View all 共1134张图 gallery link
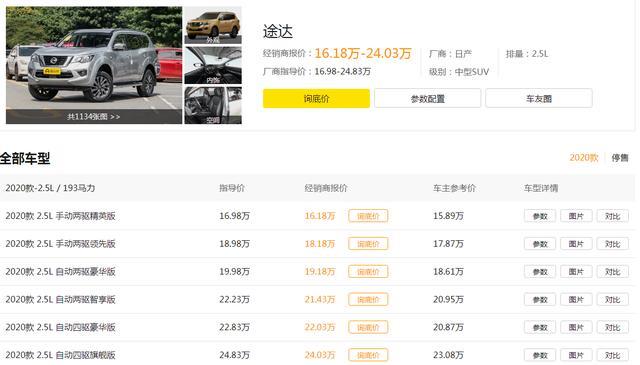This screenshot has height=365, width=640. [x=94, y=117]
